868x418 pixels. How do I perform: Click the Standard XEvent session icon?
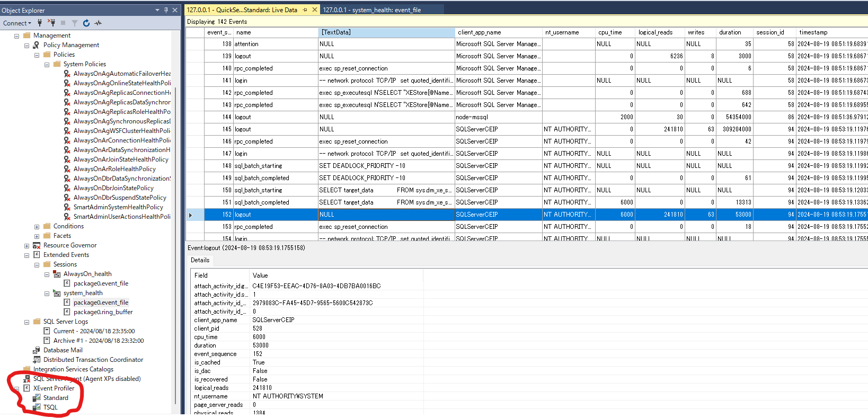coord(37,398)
